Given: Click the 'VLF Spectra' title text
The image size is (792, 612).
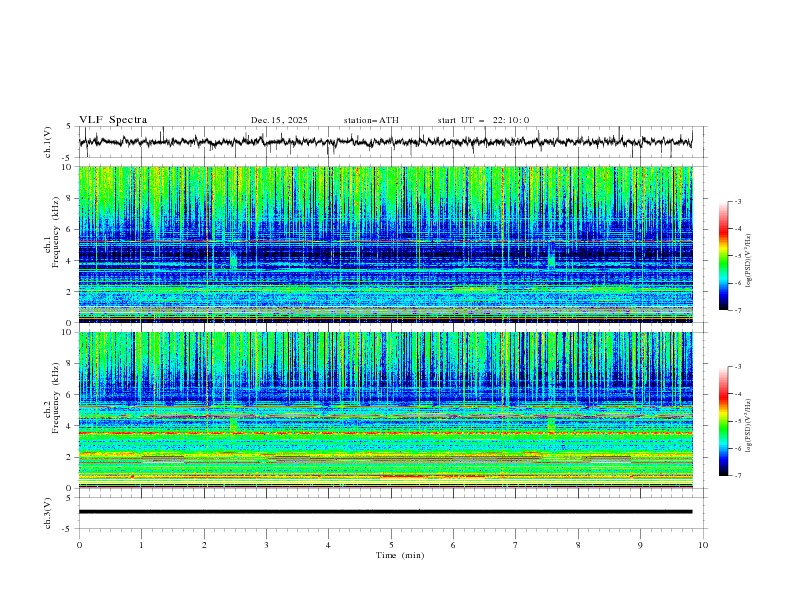Looking at the screenshot, I should click(113, 120).
